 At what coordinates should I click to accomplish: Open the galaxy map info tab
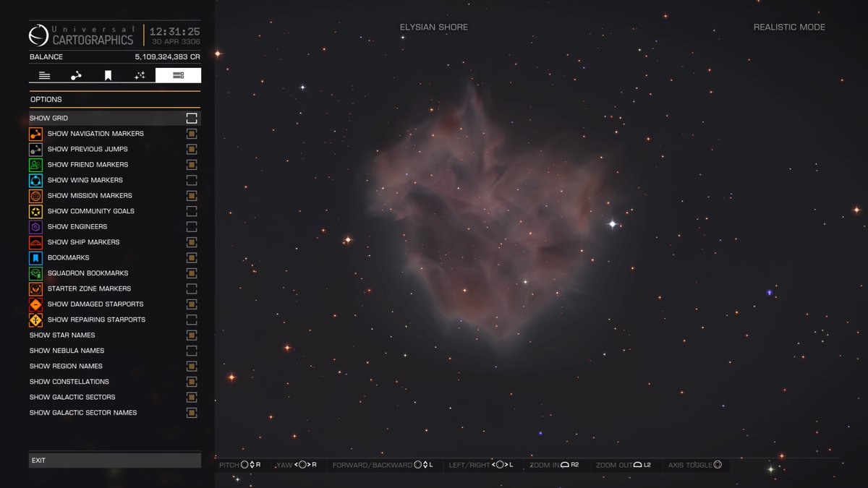click(45, 75)
